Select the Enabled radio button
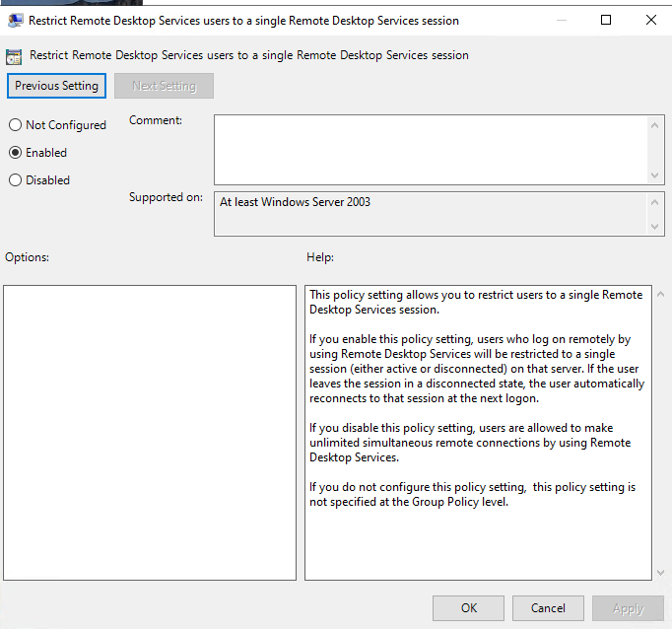This screenshot has height=629, width=672. 15,153
